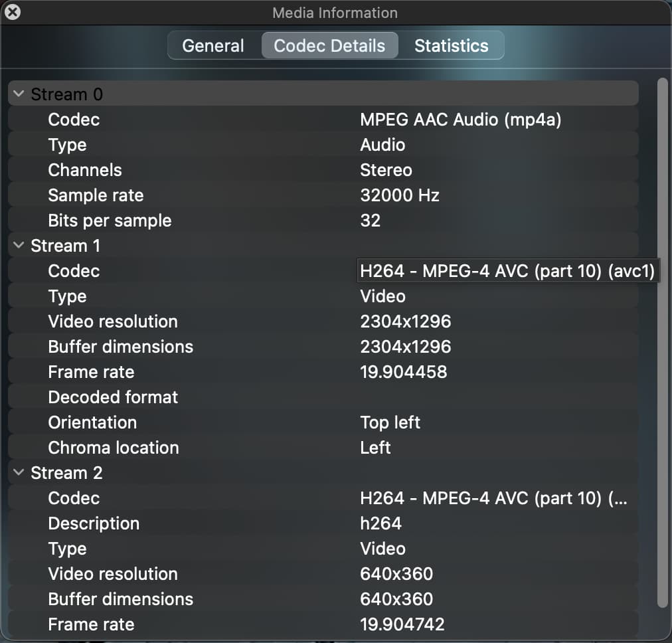Click Stream 1 H264 codec tooltip text
Image resolution: width=672 pixels, height=643 pixels.
pos(507,271)
